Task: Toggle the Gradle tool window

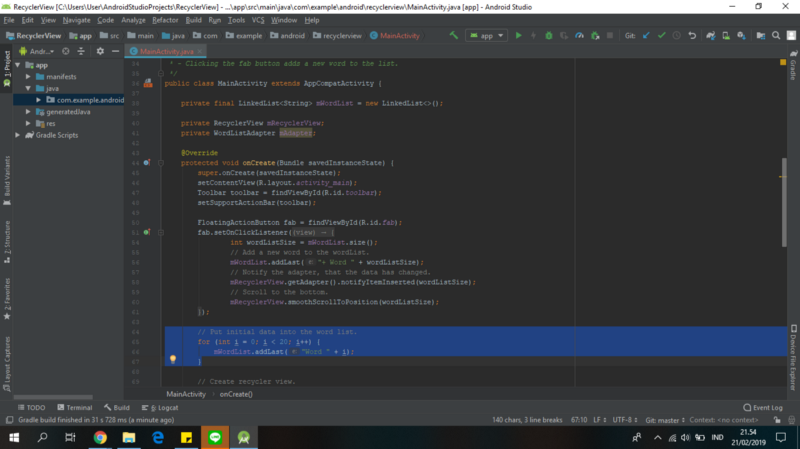Action: (x=793, y=65)
